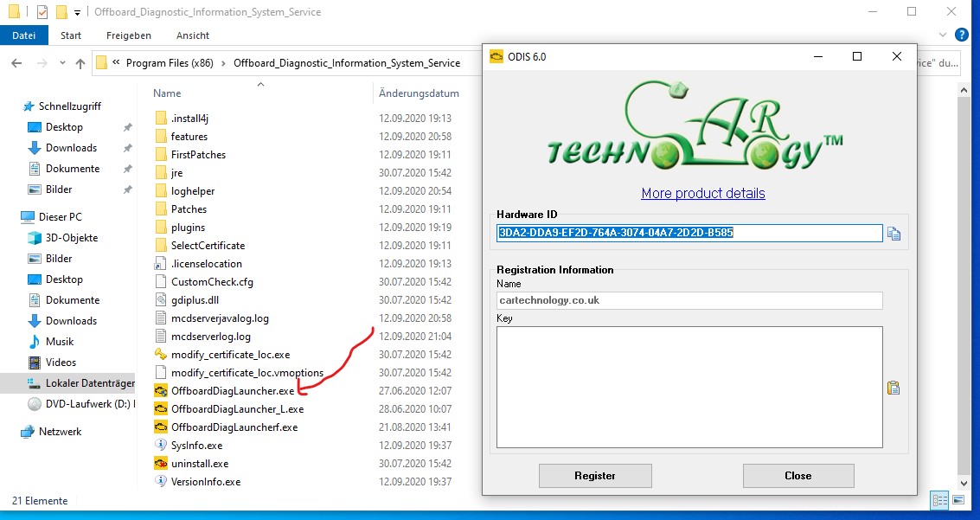Viewport: 980px width, 520px height.
Task: Open recent locations dropdown arrow
Action: point(62,63)
